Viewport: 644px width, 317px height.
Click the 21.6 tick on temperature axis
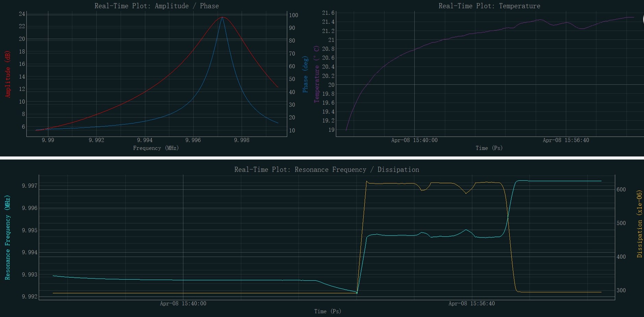point(328,13)
